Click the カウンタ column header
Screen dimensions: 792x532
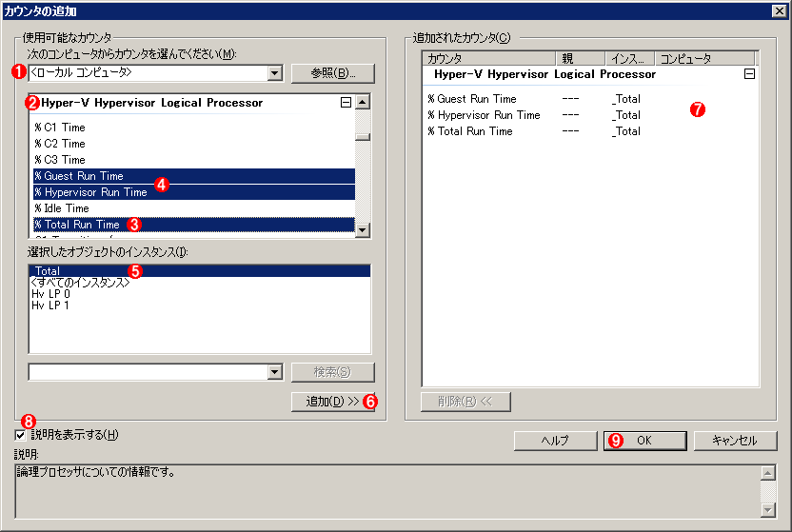pyautogui.click(x=489, y=59)
